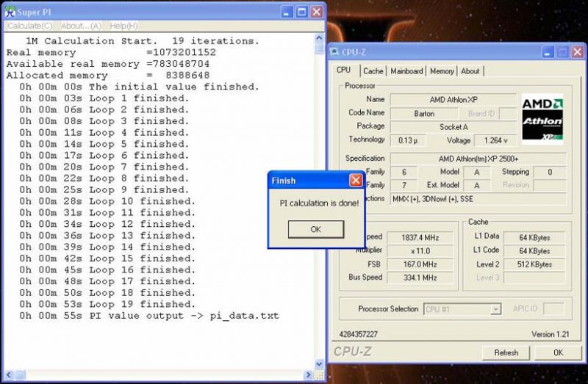
Task: Open the About...(A) menu in Super PI
Action: point(81,26)
